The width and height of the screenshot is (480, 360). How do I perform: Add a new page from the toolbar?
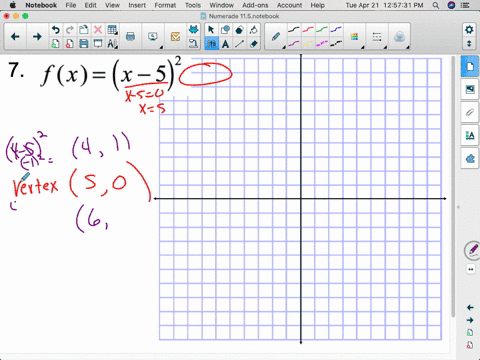pos(55,43)
